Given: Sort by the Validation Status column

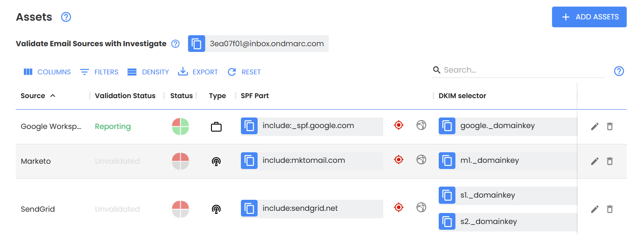Looking at the screenshot, I should (125, 96).
